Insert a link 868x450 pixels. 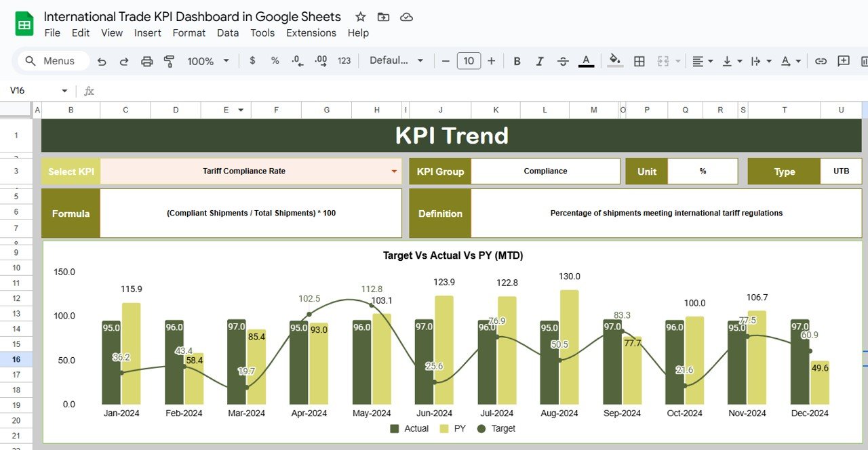pos(821,61)
